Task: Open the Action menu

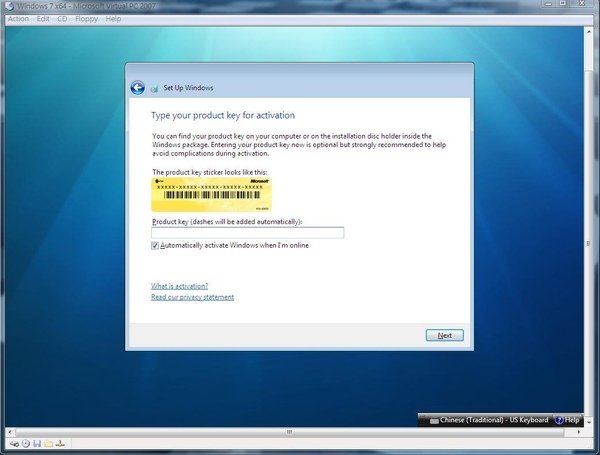Action: 18,19
